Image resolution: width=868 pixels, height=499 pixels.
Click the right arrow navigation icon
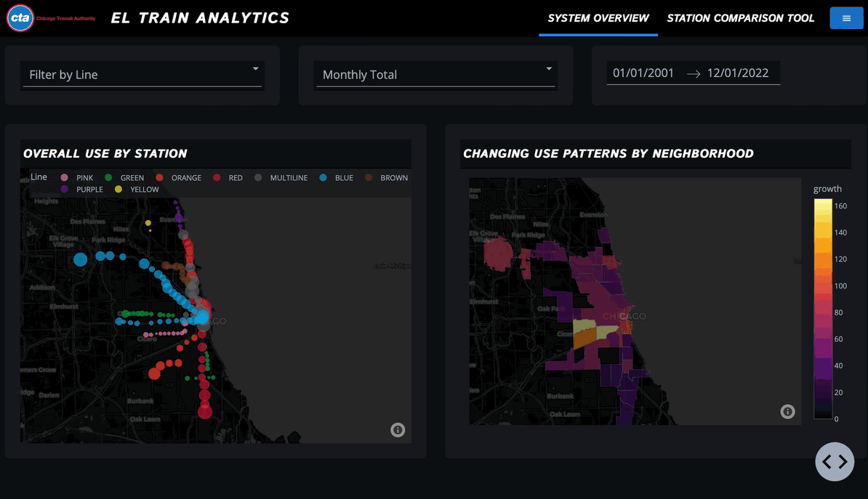[x=841, y=462]
